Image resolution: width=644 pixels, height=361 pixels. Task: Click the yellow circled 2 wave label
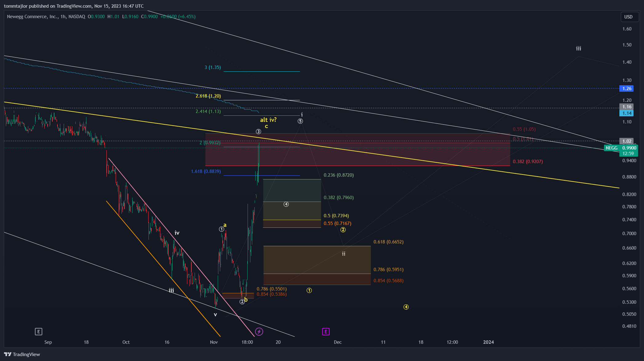(x=343, y=230)
